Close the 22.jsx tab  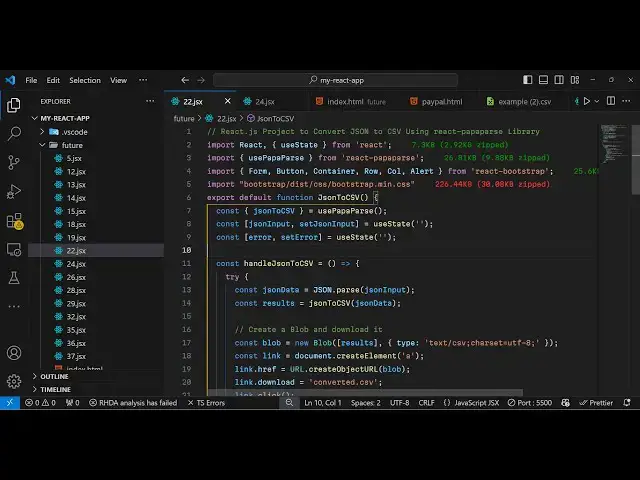227,101
